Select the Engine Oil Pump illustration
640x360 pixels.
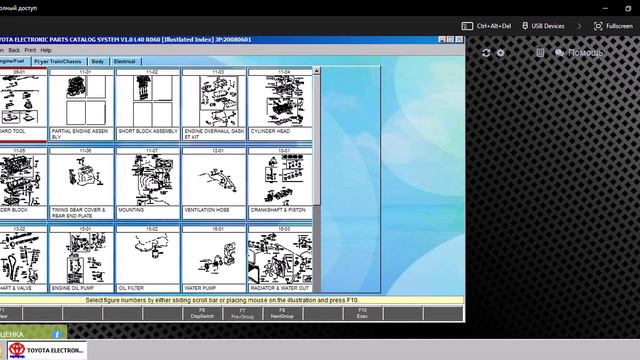point(81,259)
